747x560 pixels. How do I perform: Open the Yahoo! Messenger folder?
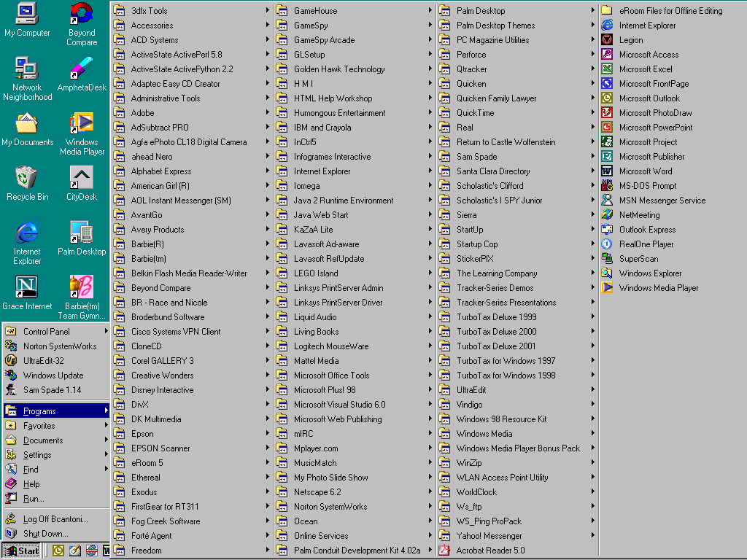[x=517, y=536]
